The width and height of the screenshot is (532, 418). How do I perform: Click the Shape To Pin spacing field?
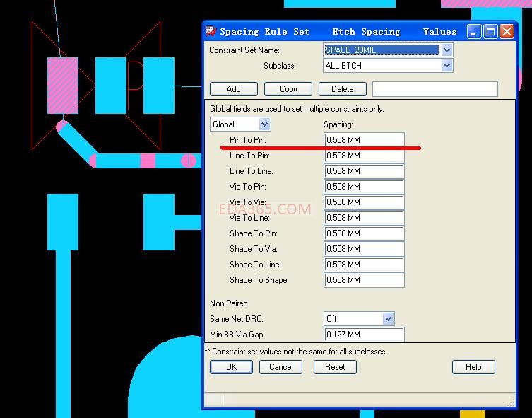click(364, 233)
